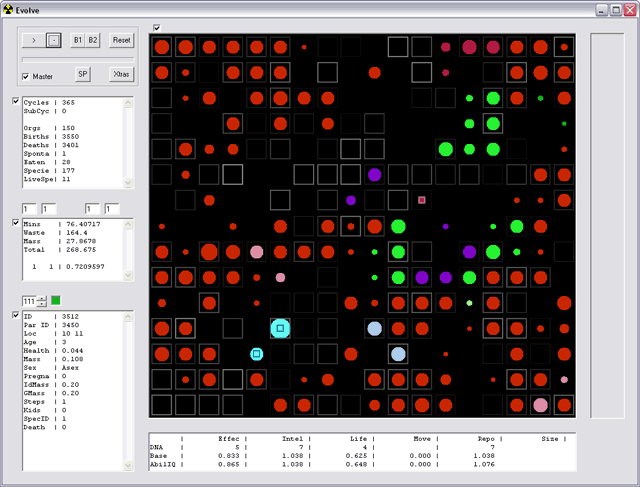Click the B2 button
The width and height of the screenshot is (640, 487).
point(93,40)
